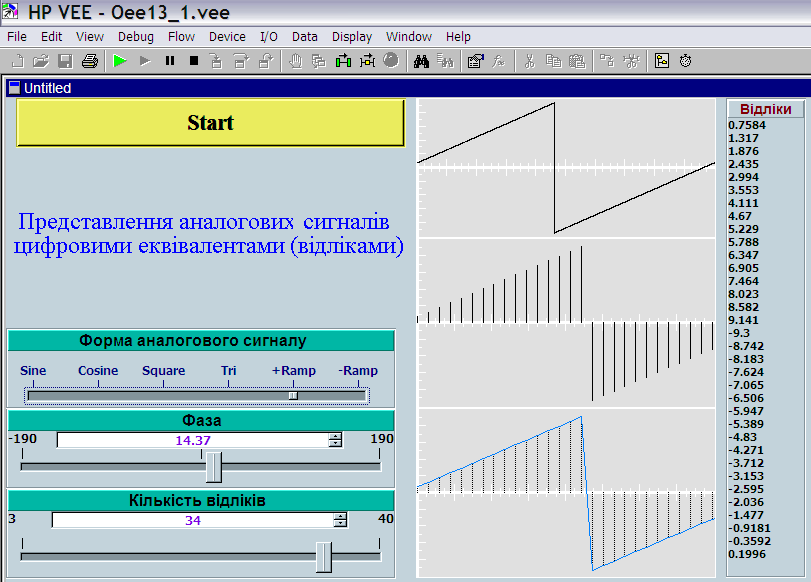811x582 pixels.
Task: Pause execution with the pause icon
Action: click(170, 61)
